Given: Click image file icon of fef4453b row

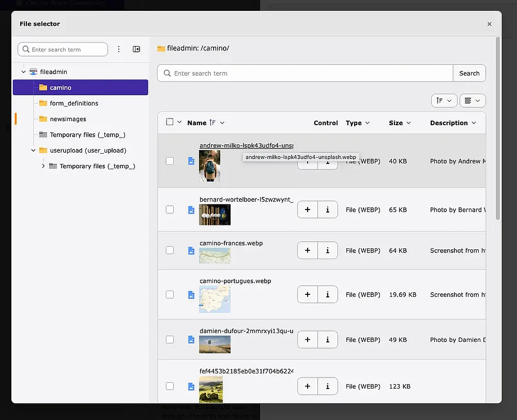Looking at the screenshot, I should (x=191, y=386).
